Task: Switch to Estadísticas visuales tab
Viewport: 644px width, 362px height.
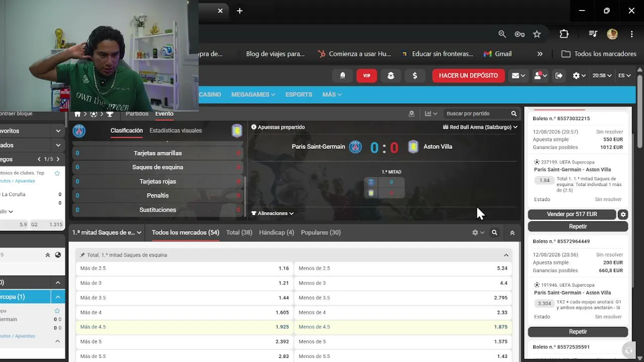Action: [176, 131]
